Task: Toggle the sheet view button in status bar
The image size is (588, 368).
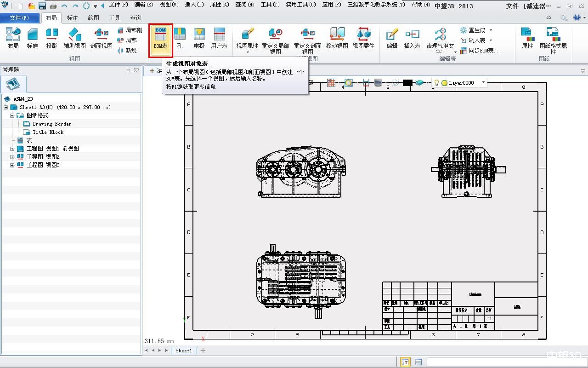Action: [x=405, y=362]
